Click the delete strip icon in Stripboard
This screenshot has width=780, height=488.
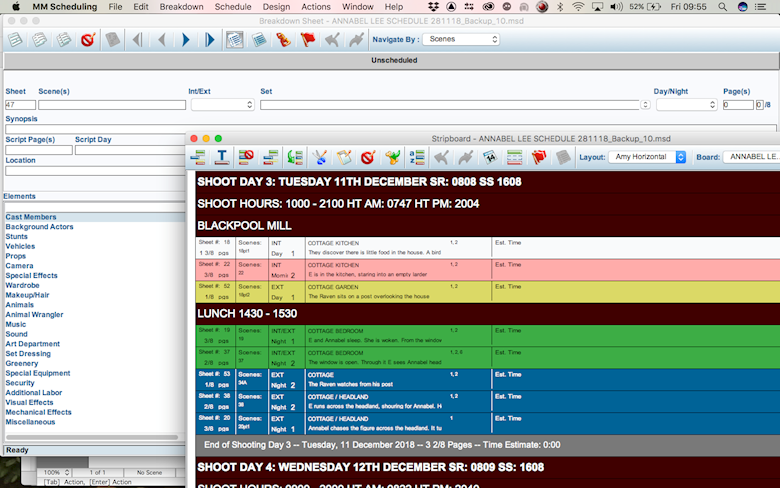(x=246, y=157)
